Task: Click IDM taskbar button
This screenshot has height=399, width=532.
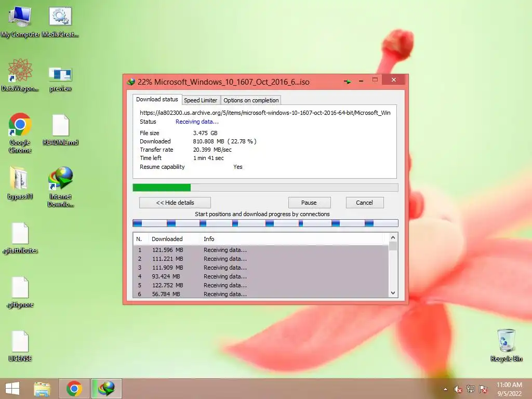Action: point(106,389)
